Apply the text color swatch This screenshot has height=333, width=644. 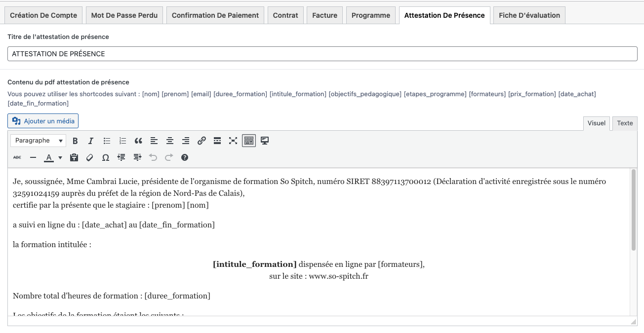point(49,158)
